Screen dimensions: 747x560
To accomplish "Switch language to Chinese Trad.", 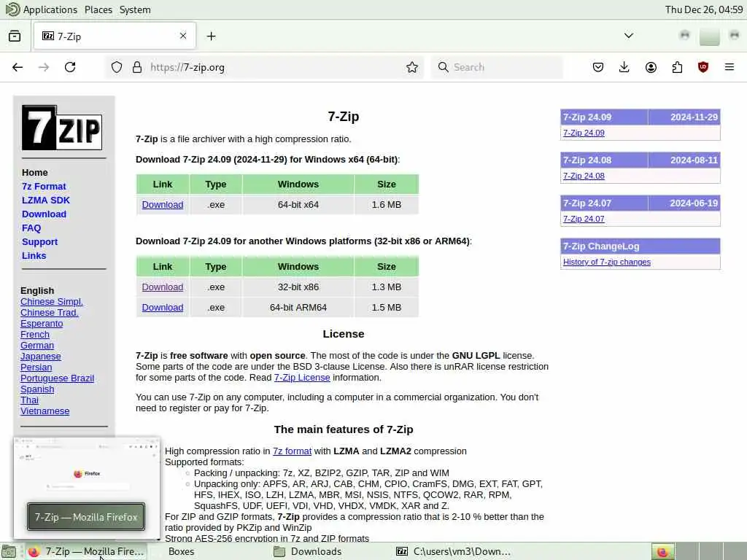I will click(49, 312).
